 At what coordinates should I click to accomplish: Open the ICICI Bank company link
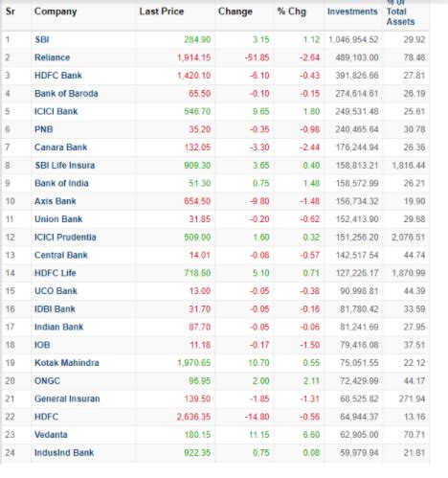coord(56,111)
